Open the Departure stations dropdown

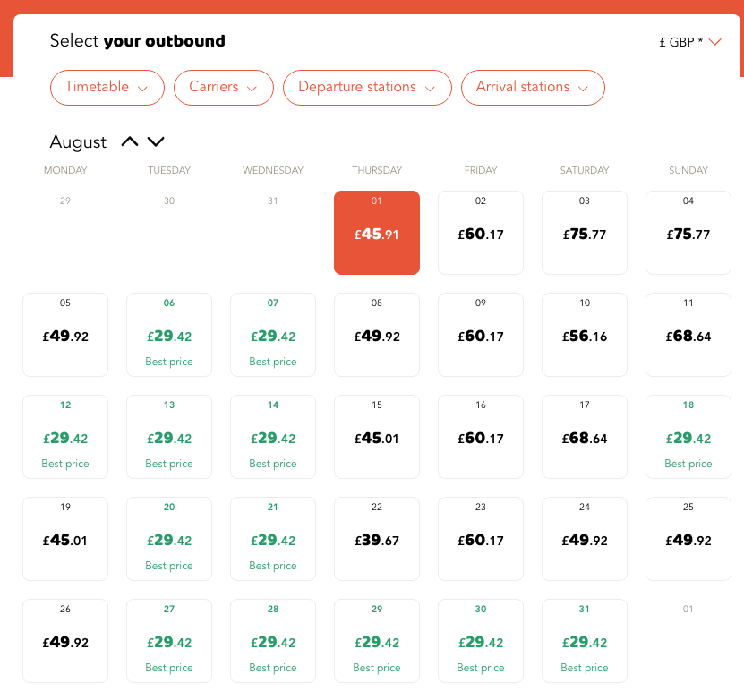(x=367, y=88)
